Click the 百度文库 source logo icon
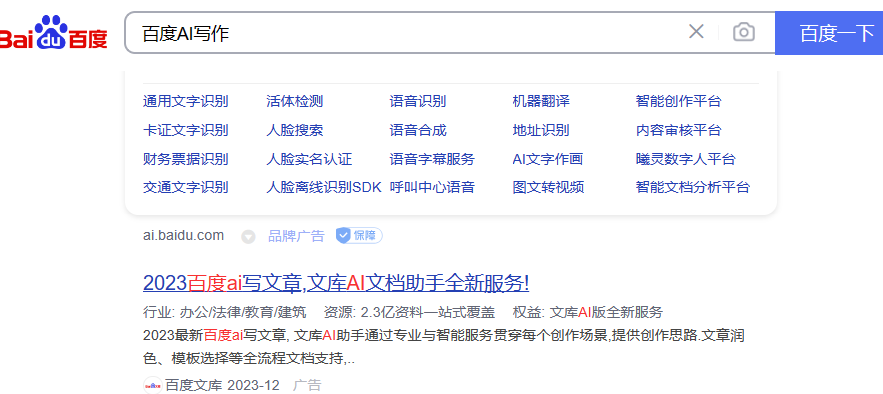The height and width of the screenshot is (394, 883). (153, 386)
